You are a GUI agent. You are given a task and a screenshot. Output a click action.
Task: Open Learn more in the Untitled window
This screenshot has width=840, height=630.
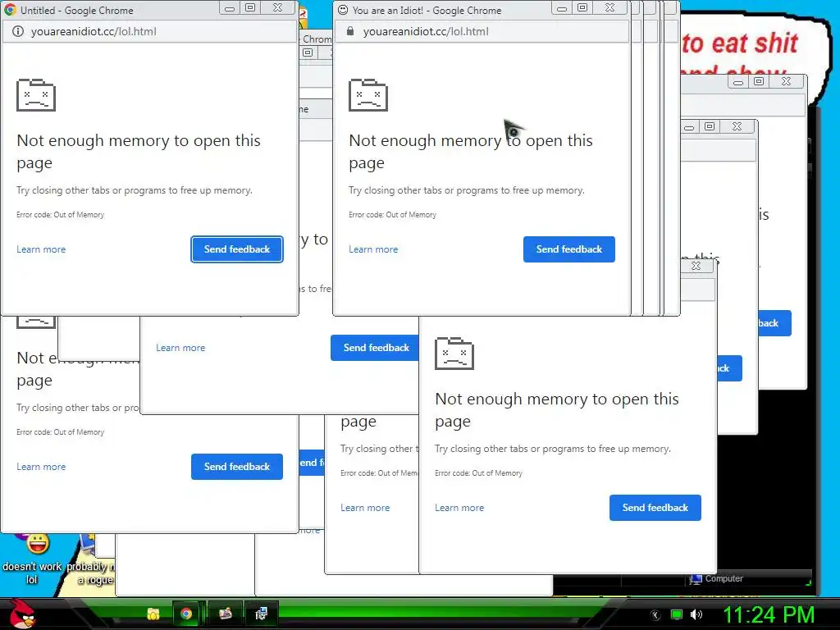coord(41,249)
